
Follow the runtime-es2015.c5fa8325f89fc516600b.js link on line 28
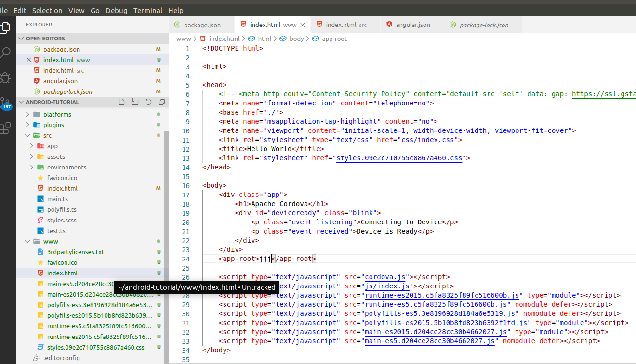pos(442,295)
